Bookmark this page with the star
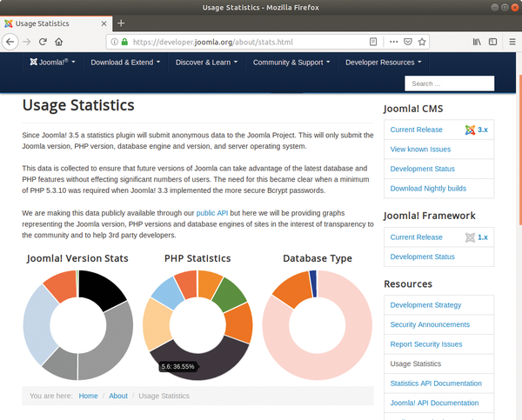The height and width of the screenshot is (420, 522). [422, 42]
